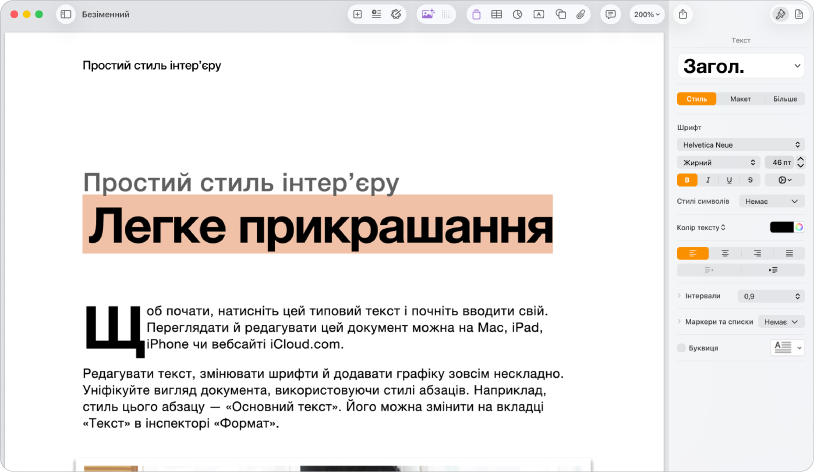Open the drop cap style dropdown
The height and width of the screenshot is (473, 814).
point(788,347)
